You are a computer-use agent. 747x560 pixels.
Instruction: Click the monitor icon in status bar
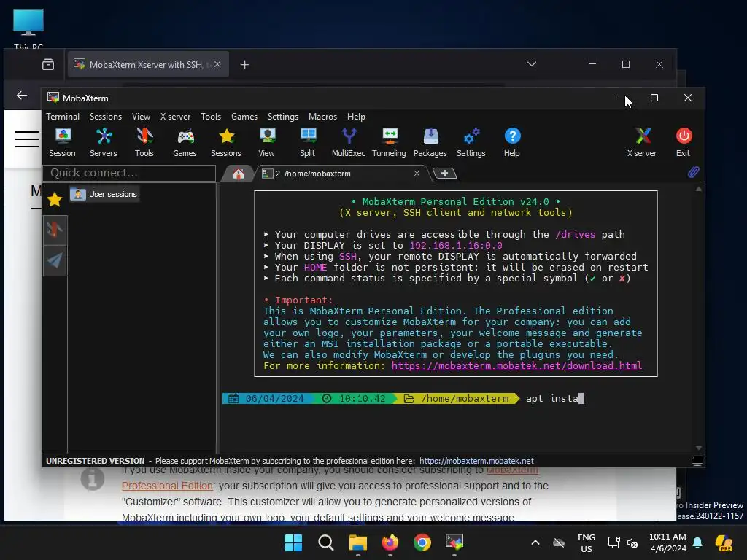click(697, 461)
